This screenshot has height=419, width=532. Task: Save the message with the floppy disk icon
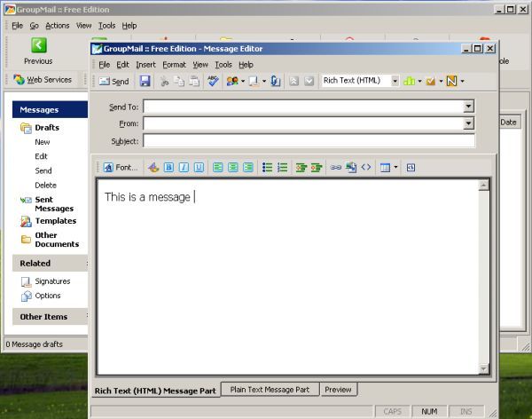(145, 81)
